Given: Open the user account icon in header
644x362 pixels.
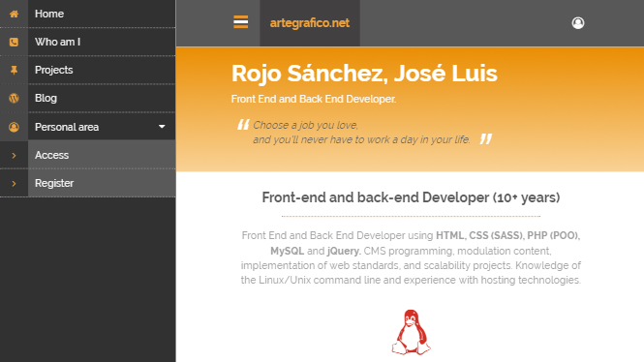Looking at the screenshot, I should (578, 23).
